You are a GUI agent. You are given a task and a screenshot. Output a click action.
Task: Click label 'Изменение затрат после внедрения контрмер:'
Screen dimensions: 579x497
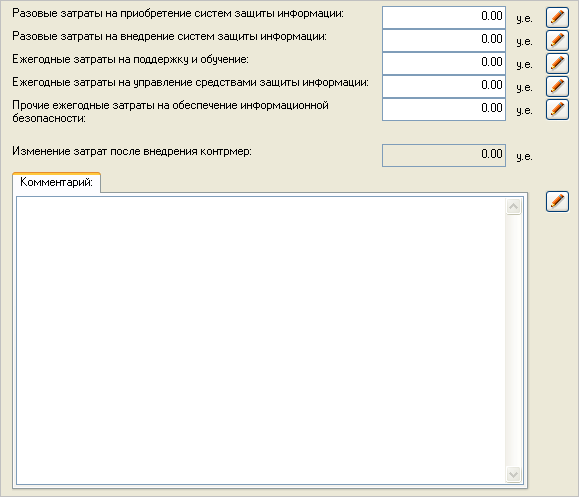pyautogui.click(x=132, y=151)
